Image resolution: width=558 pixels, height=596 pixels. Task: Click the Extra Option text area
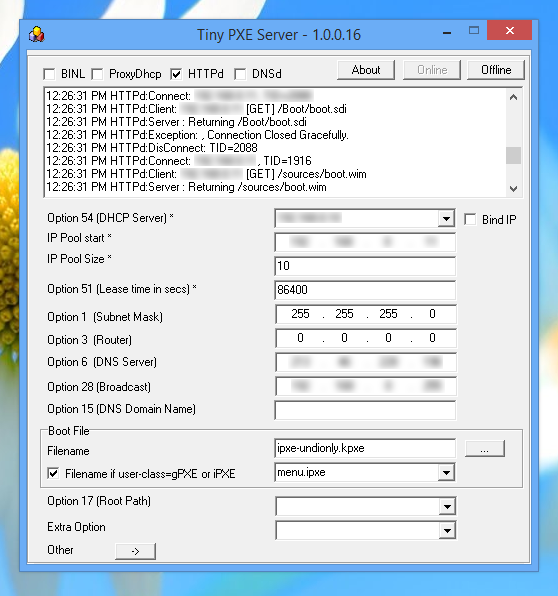point(357,531)
